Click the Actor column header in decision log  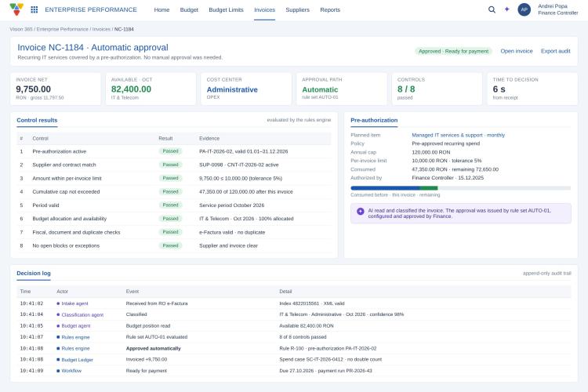[62, 292]
